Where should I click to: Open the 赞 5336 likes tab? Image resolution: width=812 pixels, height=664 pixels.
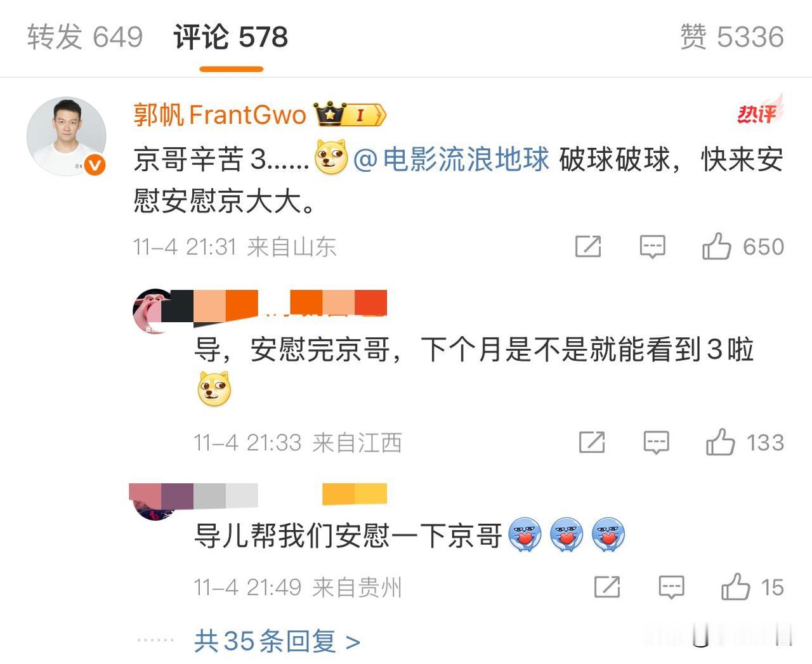732,37
